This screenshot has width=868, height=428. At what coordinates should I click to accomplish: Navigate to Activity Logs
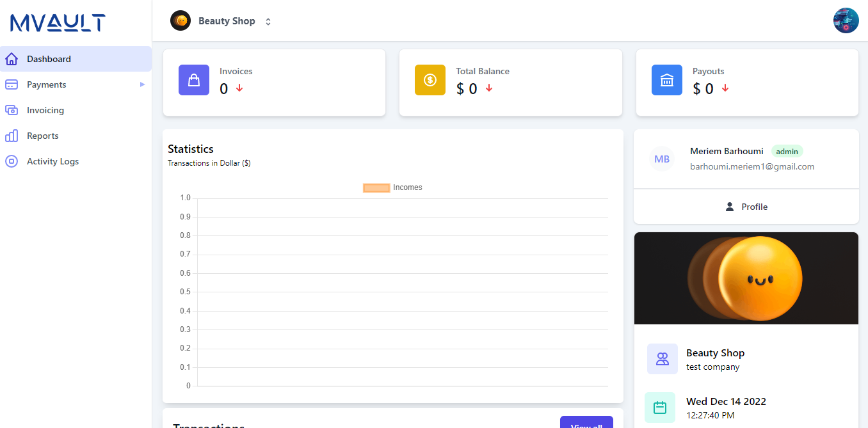coord(52,161)
